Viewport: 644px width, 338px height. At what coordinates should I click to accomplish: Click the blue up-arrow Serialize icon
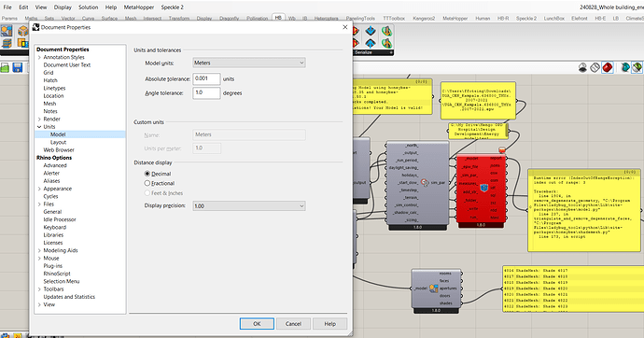(x=371, y=43)
